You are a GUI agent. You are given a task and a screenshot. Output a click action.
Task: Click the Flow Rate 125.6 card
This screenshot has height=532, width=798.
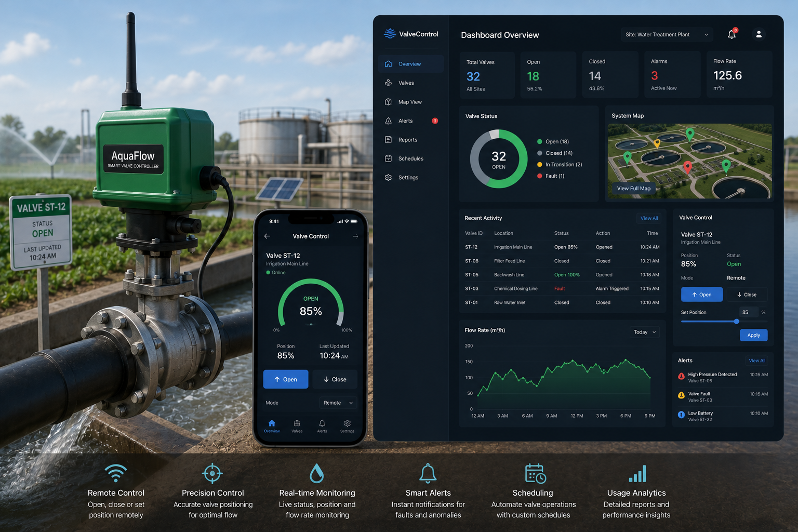pos(739,75)
